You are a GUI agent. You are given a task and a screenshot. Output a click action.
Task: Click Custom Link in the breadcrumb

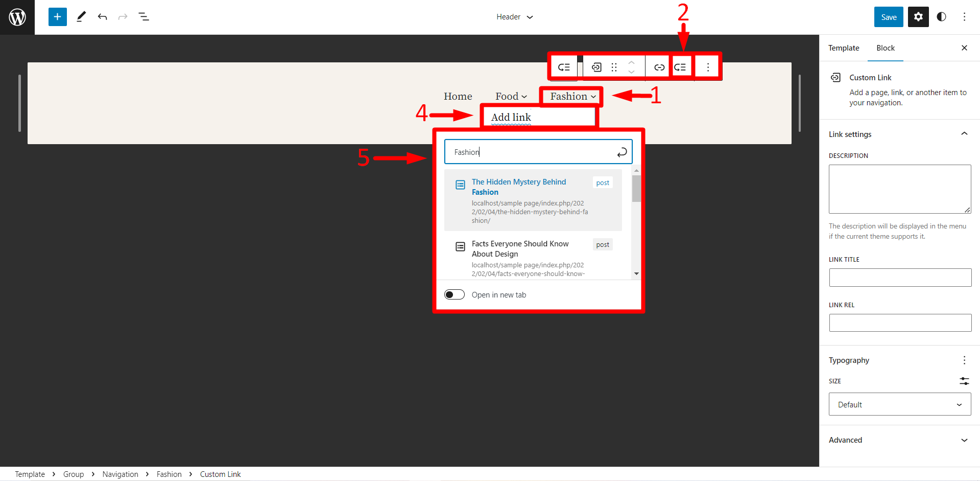220,474
